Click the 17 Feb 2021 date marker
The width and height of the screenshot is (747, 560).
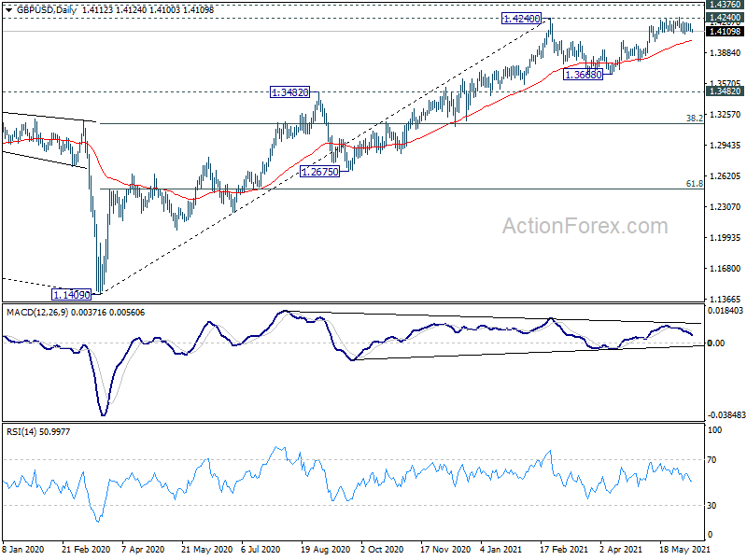tap(564, 549)
